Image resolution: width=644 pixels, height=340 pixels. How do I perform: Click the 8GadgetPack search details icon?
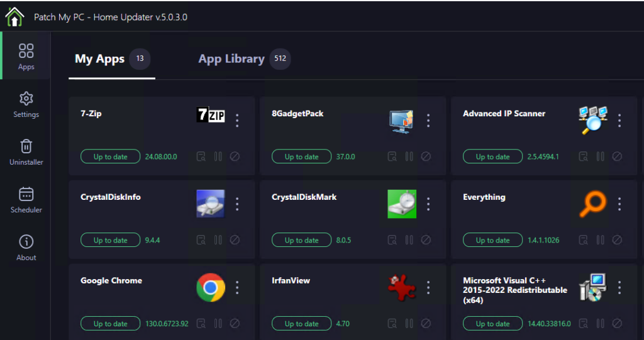pyautogui.click(x=392, y=156)
